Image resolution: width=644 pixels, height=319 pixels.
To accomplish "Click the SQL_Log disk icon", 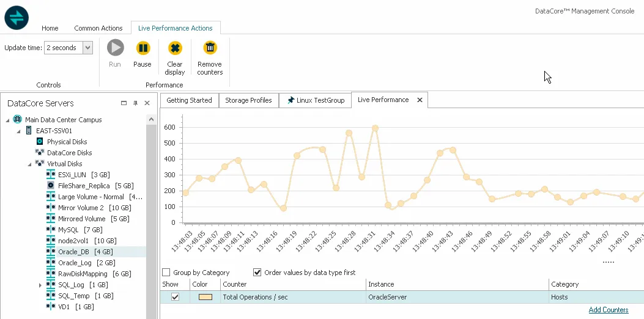I will click(x=51, y=285).
